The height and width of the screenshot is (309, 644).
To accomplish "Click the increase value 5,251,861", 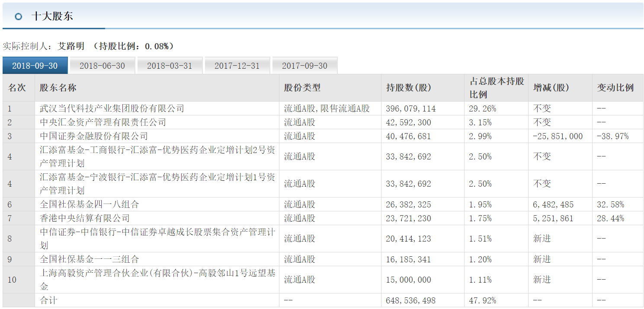I will pos(554,218).
